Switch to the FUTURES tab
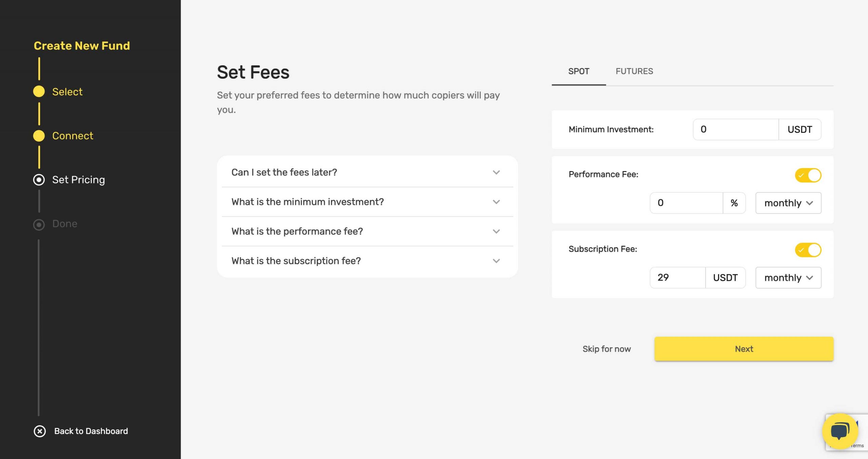 [x=634, y=71]
